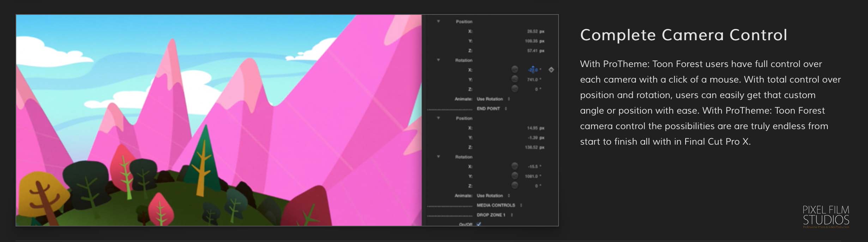Click the Complete Camera Control heading
Image resolution: width=868 pixels, height=242 pixels.
683,35
